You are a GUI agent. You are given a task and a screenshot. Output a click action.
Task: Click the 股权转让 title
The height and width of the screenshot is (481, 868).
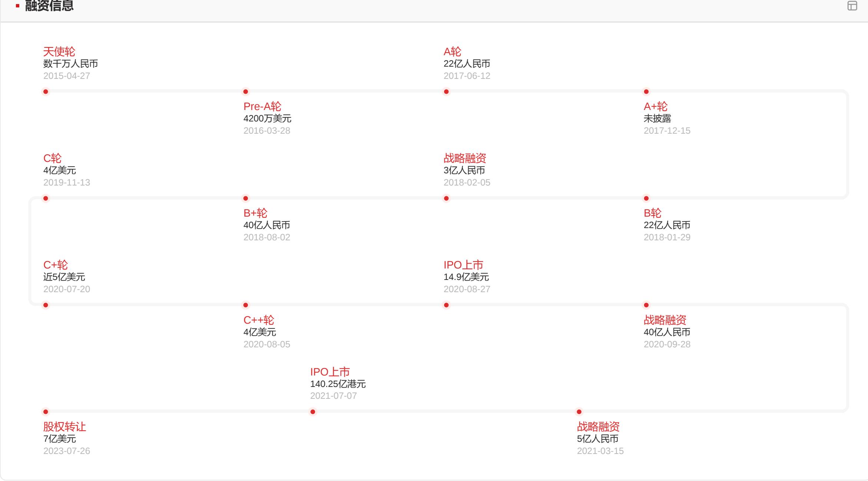64,427
